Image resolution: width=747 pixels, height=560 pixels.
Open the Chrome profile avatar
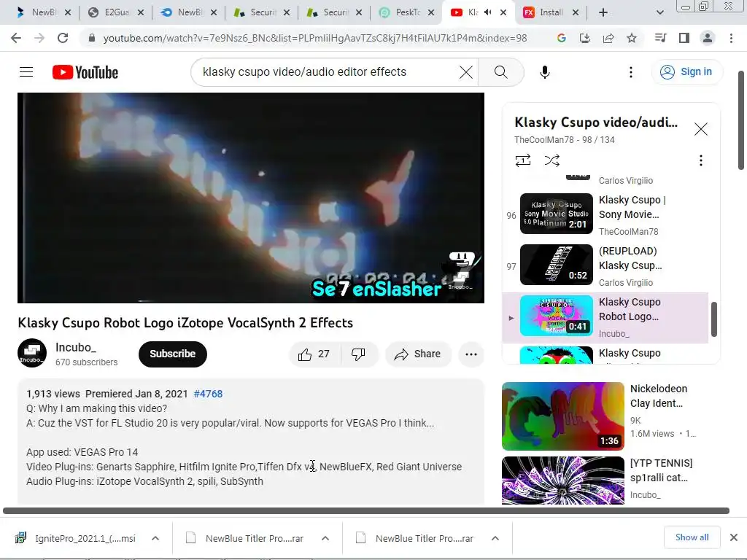tap(708, 38)
